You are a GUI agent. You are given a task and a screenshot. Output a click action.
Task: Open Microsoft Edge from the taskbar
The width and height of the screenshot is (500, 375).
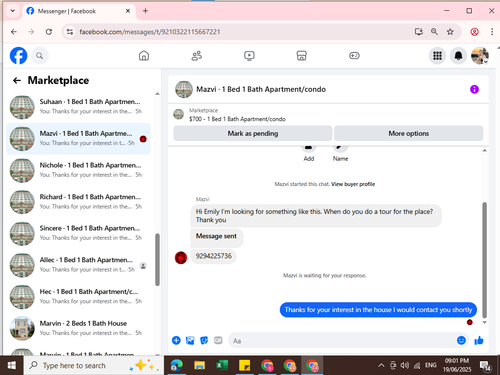tap(177, 365)
